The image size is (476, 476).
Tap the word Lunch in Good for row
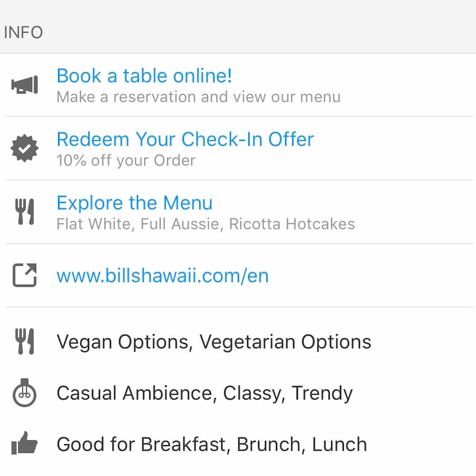[339, 445]
